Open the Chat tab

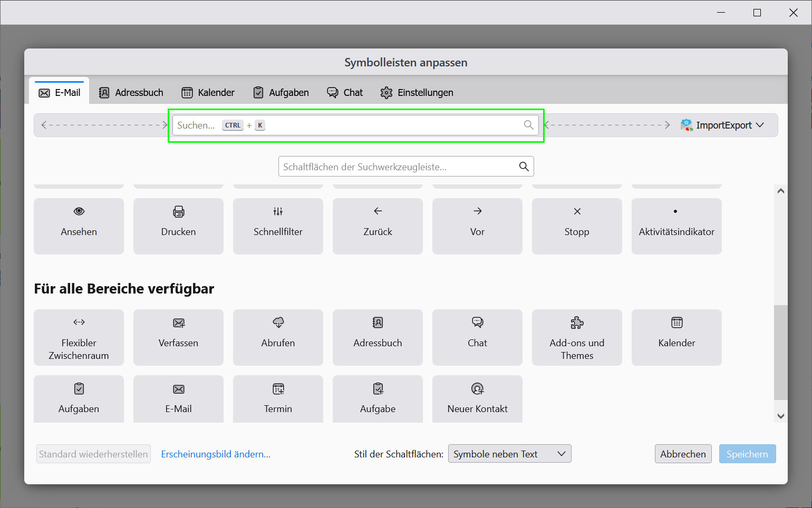[x=345, y=93]
